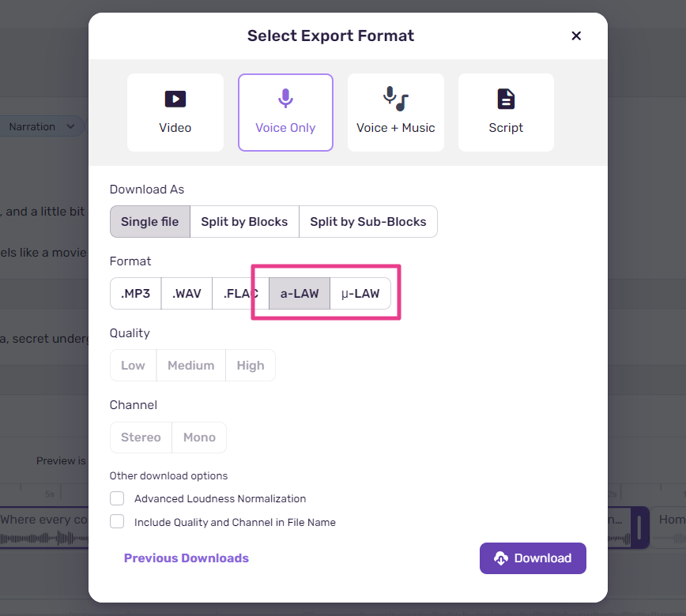Choose Single file download option
Screen dimensions: 686x616
point(150,222)
